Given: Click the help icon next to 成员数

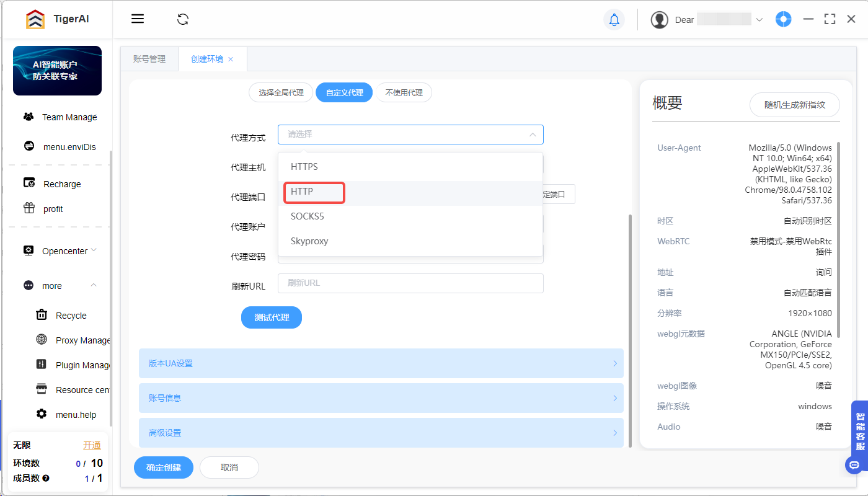Looking at the screenshot, I should click(46, 478).
